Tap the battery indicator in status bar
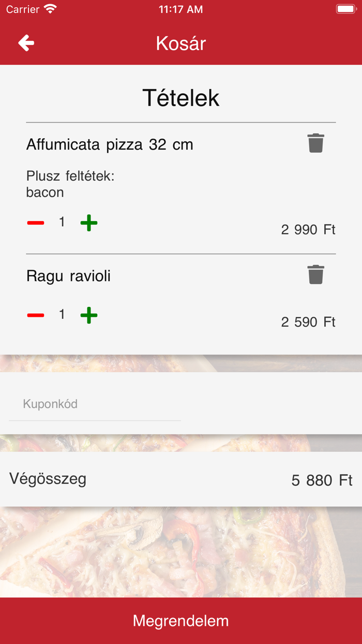Image resolution: width=362 pixels, height=644 pixels. (346, 8)
